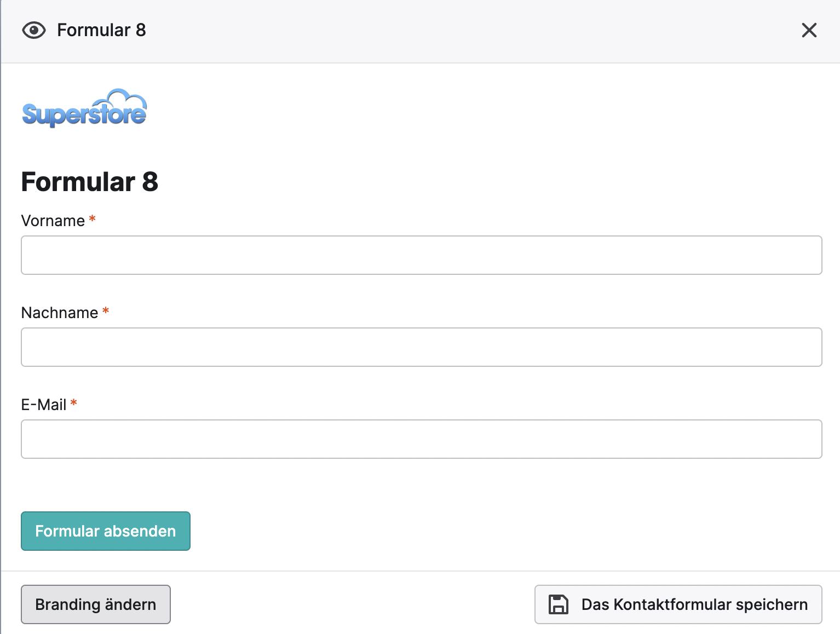Save with Das Kontaktformular speichern

[x=678, y=604]
